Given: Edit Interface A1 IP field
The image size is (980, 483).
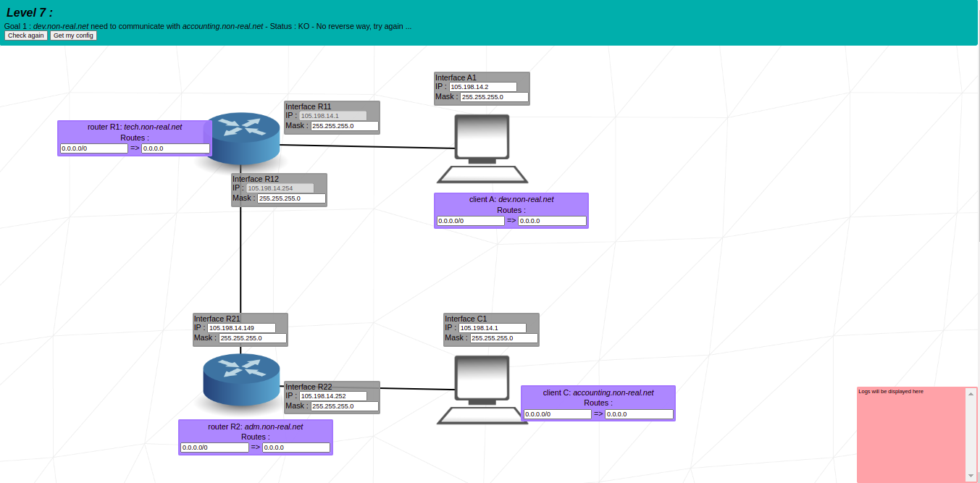Looking at the screenshot, I should [x=483, y=87].
